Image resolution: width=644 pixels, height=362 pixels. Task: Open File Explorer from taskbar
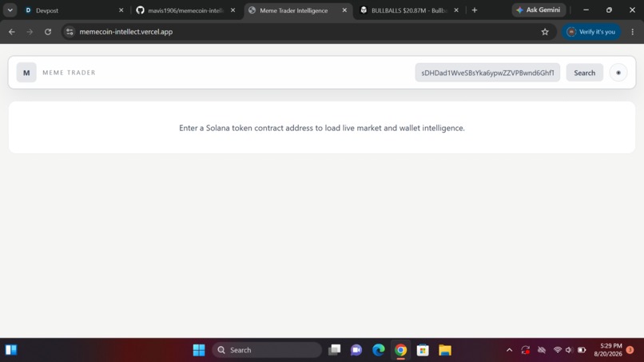click(x=445, y=350)
